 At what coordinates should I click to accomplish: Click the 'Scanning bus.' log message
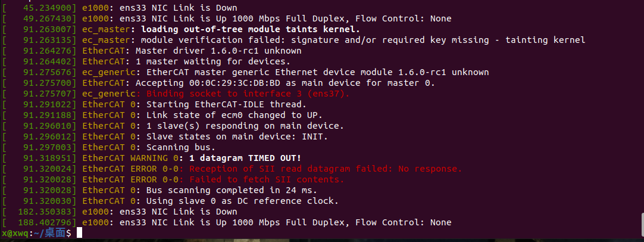pos(181,147)
